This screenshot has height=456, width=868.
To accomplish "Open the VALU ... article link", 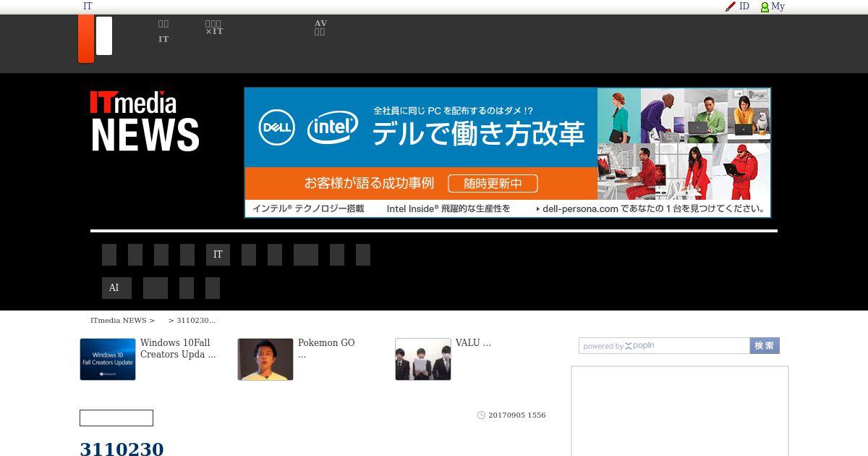I will point(473,343).
